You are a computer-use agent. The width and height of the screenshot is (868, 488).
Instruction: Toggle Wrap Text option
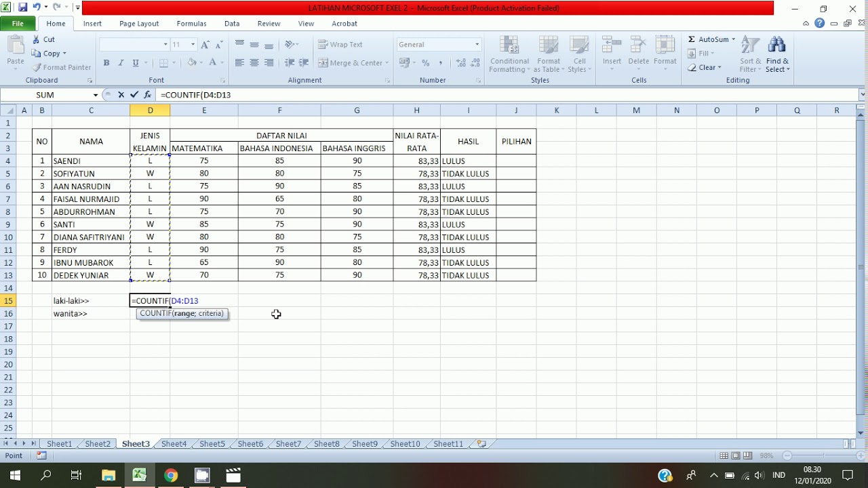[340, 44]
